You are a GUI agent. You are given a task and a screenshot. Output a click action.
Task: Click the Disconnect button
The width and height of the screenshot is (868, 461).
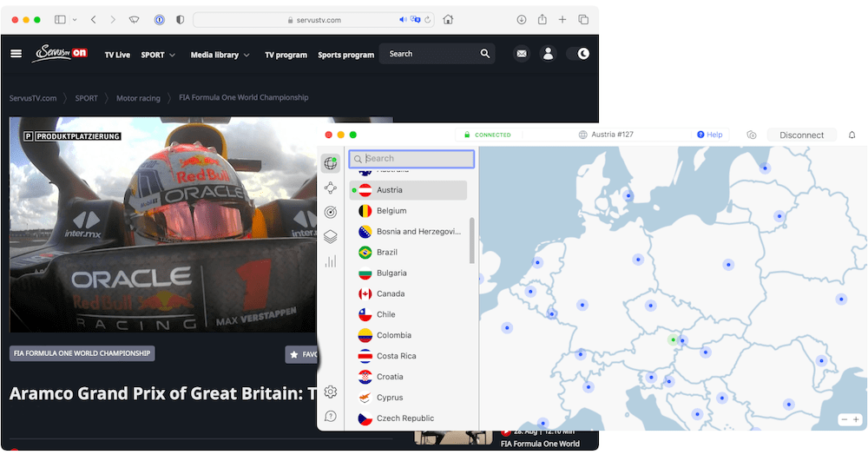pyautogui.click(x=801, y=135)
